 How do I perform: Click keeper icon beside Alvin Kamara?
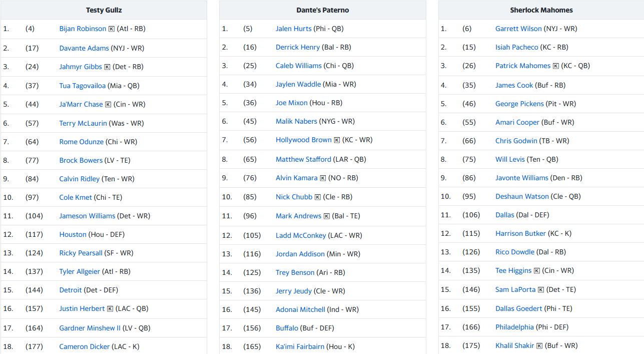coord(323,178)
